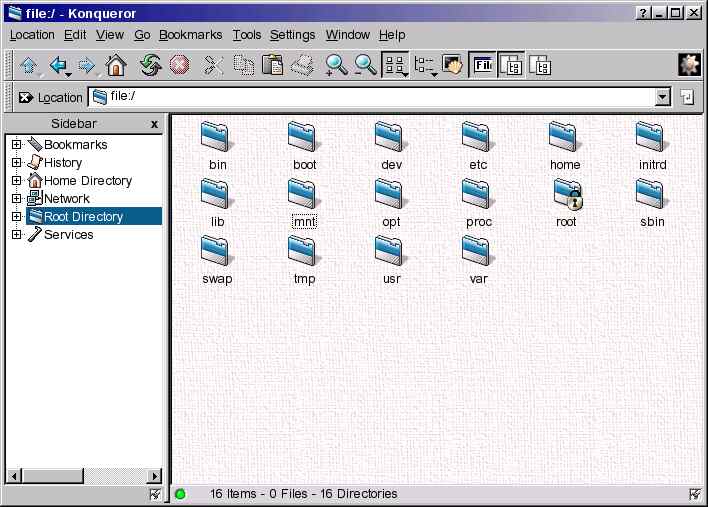
Task: Click the sidebar scrollbar left arrow
Action: (x=14, y=476)
